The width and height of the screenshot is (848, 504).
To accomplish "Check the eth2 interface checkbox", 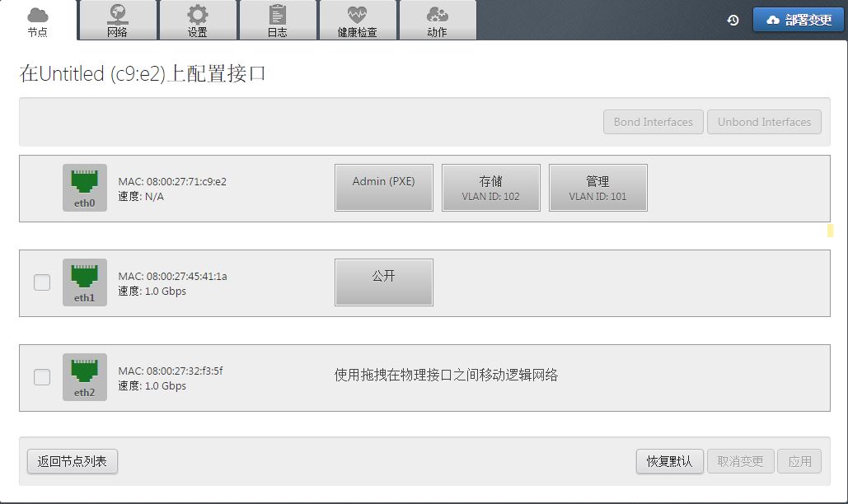I will [41, 377].
